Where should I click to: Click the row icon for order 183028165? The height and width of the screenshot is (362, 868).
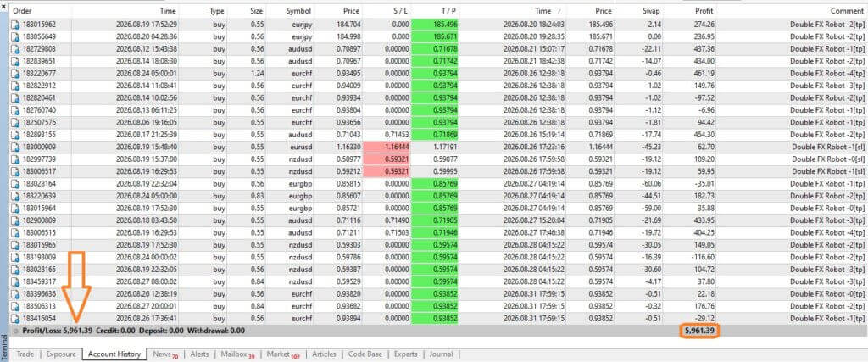click(15, 269)
